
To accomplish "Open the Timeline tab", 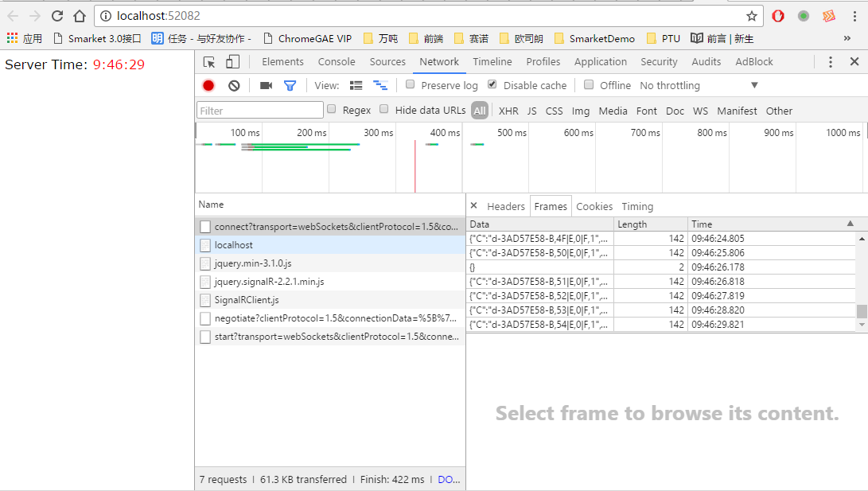I will pyautogui.click(x=492, y=62).
